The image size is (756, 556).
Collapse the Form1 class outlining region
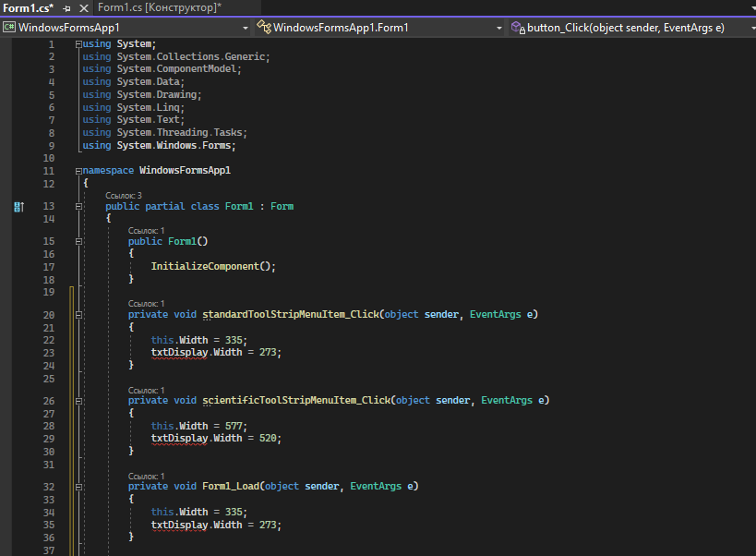point(79,207)
